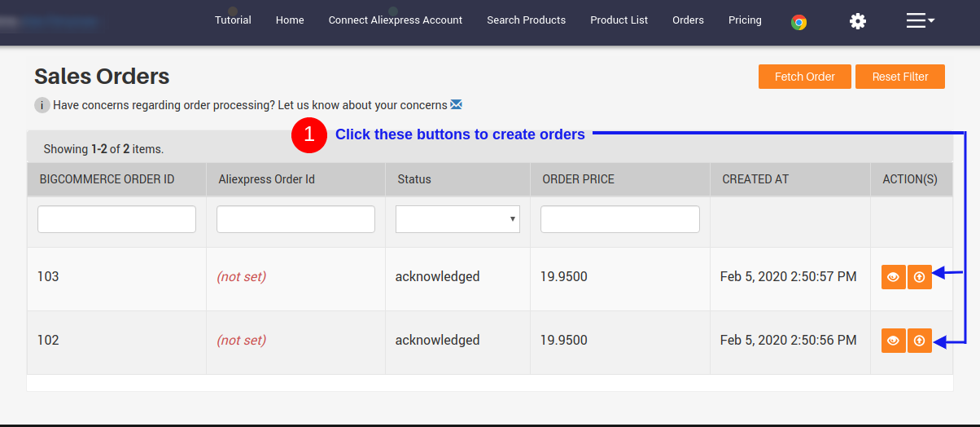Viewport: 980px width, 427px height.
Task: Open the Product List page
Action: pos(619,20)
